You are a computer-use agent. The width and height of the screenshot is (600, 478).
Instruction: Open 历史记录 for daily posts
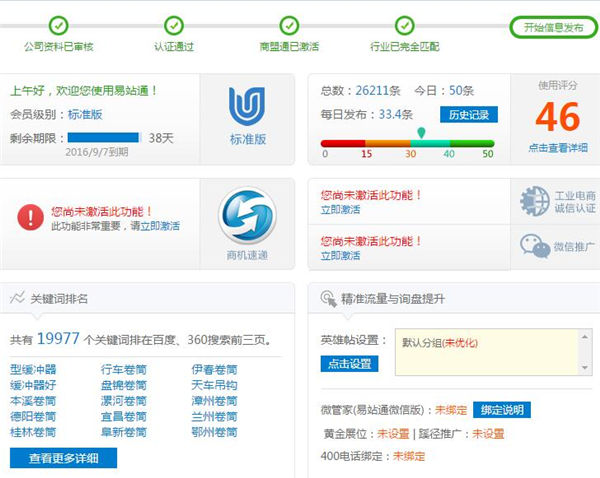coord(468,115)
